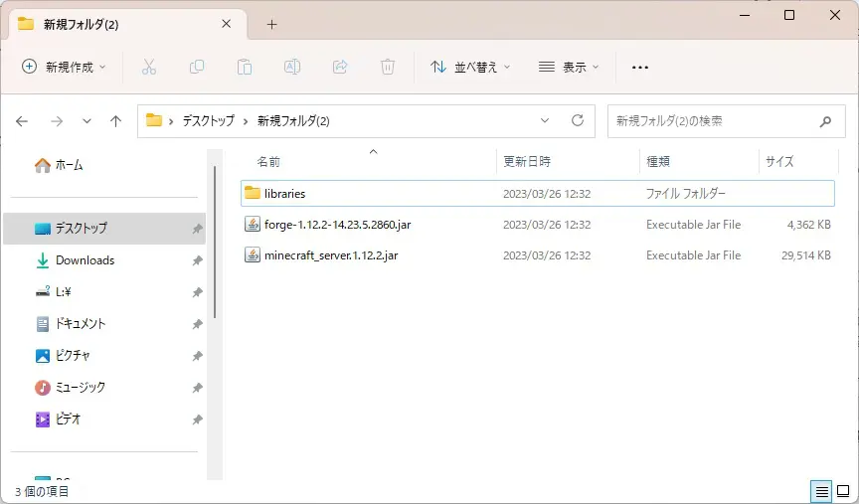Click the Delete trash can icon
The image size is (859, 504).
(388, 67)
